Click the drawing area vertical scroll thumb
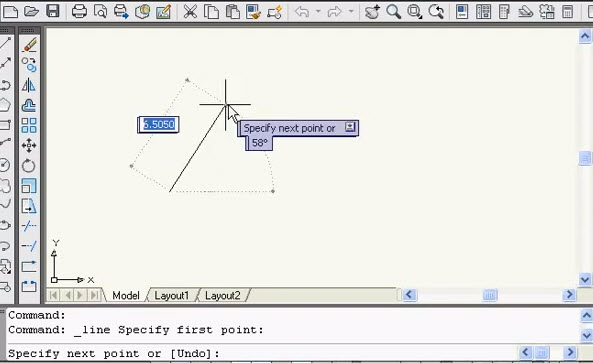The image size is (593, 363). pyautogui.click(x=585, y=158)
